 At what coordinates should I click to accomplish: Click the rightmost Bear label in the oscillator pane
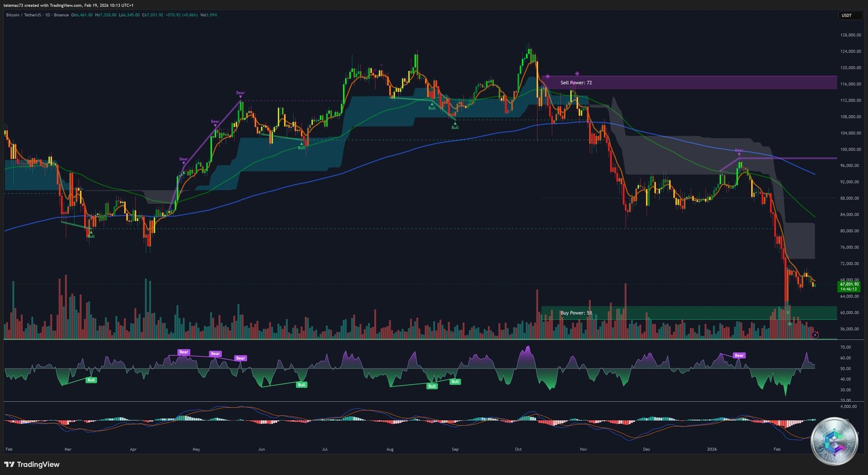point(739,356)
